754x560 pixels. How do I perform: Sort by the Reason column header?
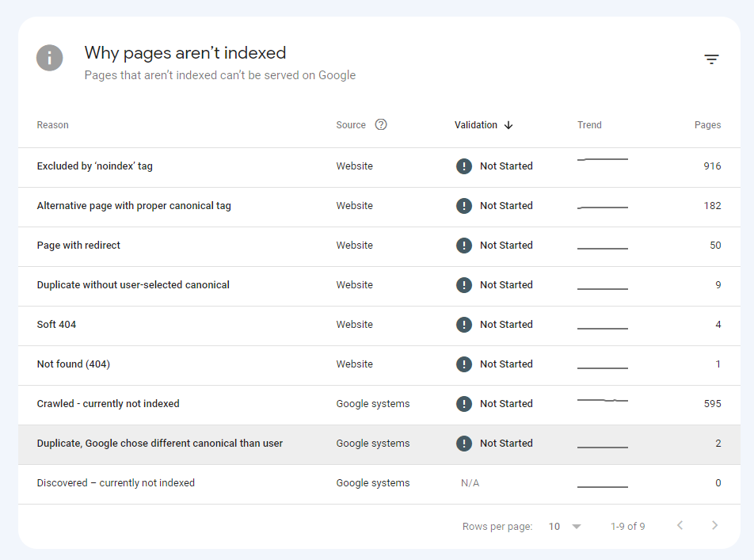coord(52,125)
